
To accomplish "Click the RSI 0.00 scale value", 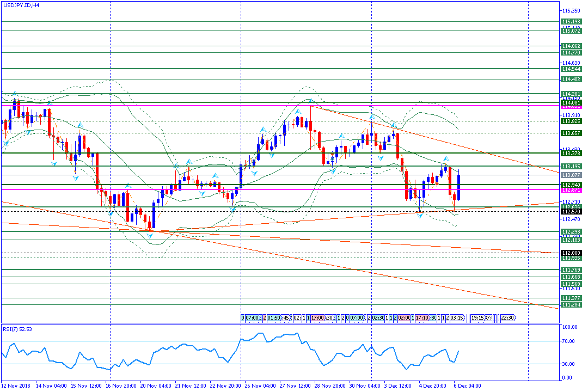I will 568,378.
